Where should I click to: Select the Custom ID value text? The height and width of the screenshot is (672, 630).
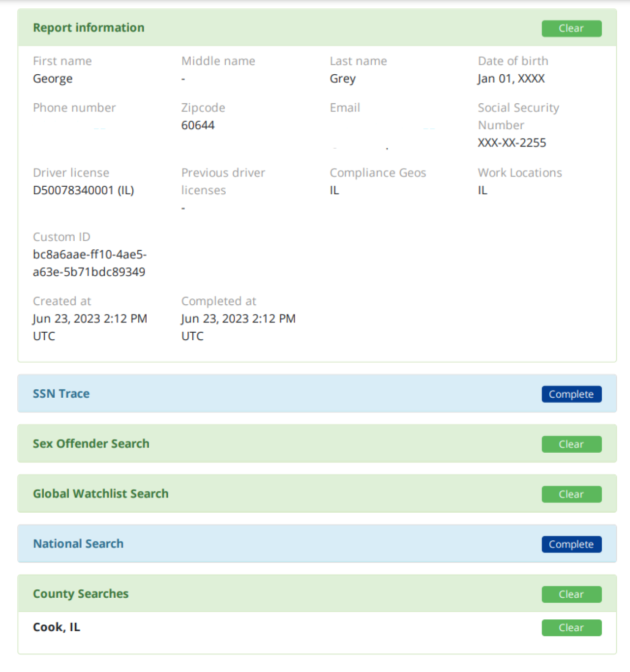[x=89, y=263]
